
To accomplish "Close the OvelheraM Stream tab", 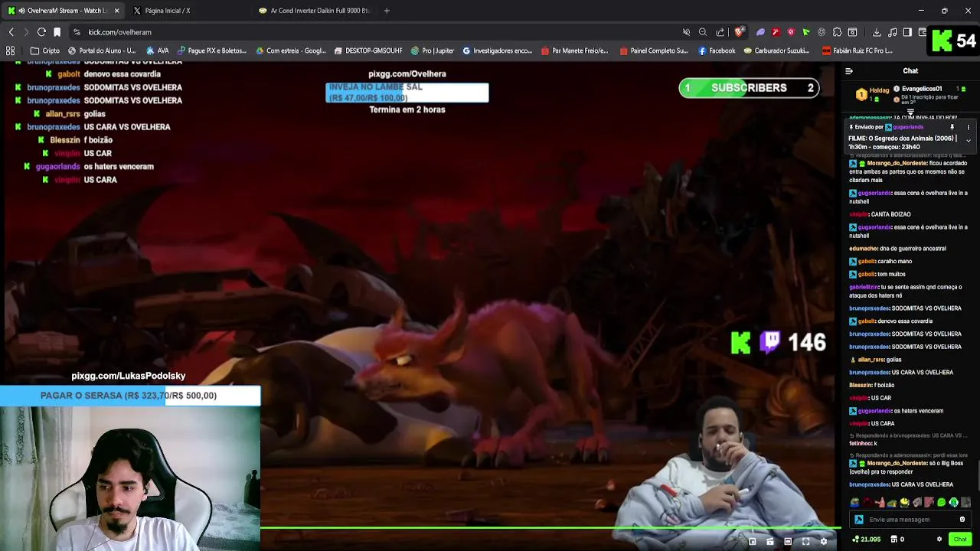I will pyautogui.click(x=116, y=11).
